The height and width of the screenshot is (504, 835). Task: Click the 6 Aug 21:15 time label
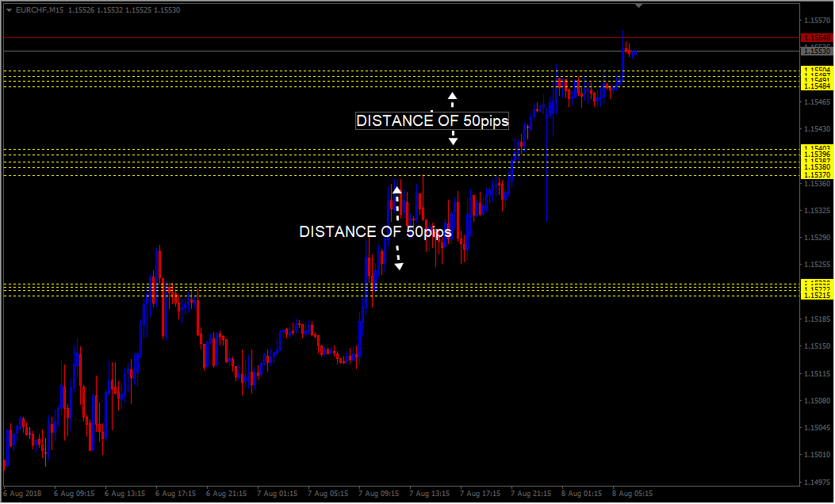(x=226, y=494)
